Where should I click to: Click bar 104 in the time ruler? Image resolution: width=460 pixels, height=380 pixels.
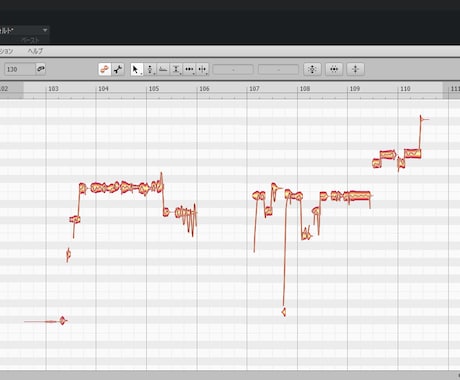[x=103, y=89]
